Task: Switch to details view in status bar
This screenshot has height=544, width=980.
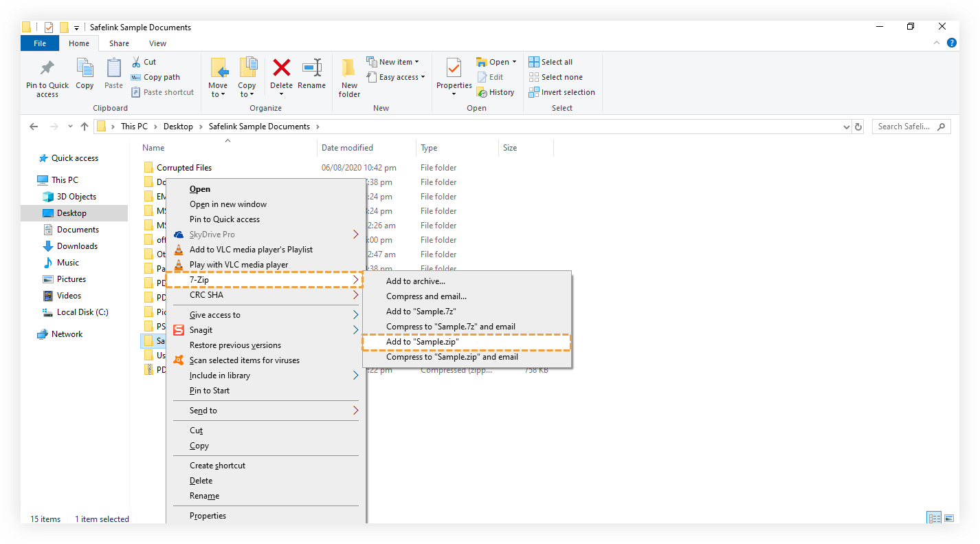Action: tap(934, 518)
